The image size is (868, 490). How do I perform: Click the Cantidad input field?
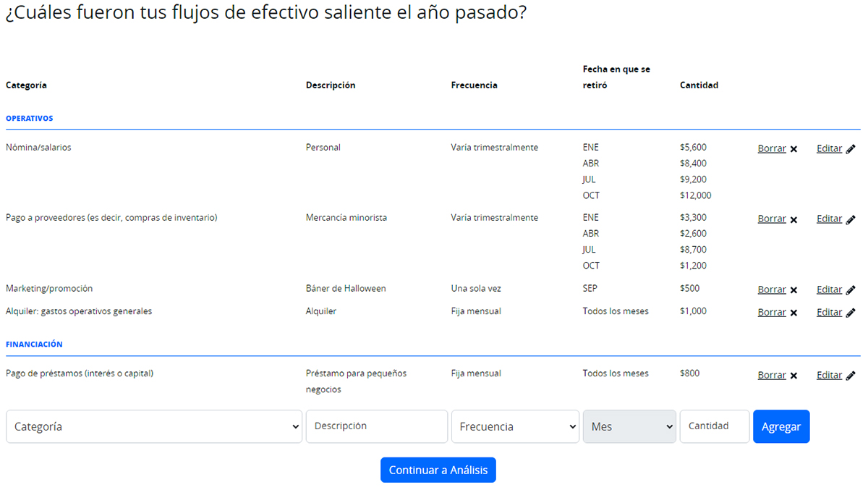tap(715, 426)
